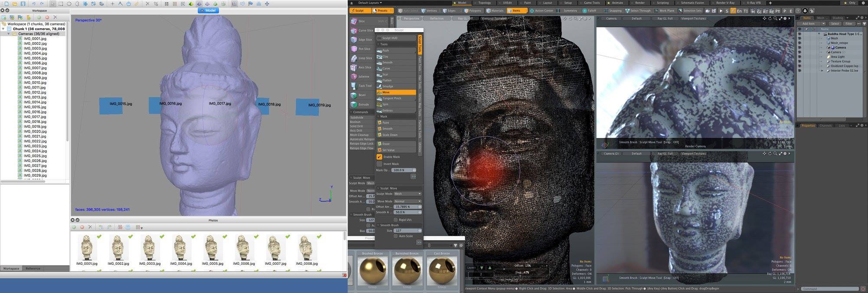The image size is (868, 293).
Task: Select the Julienne tool
Action: 362,77
